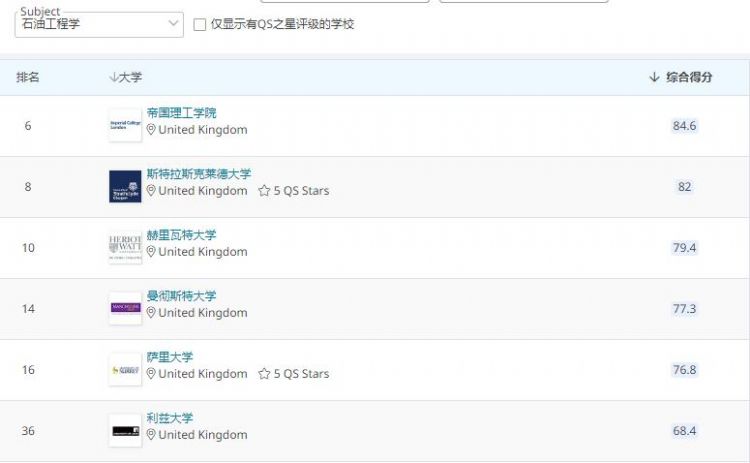Click United Kingdom under 斯特拉斯克莱德大学
750x463 pixels.
pos(203,191)
